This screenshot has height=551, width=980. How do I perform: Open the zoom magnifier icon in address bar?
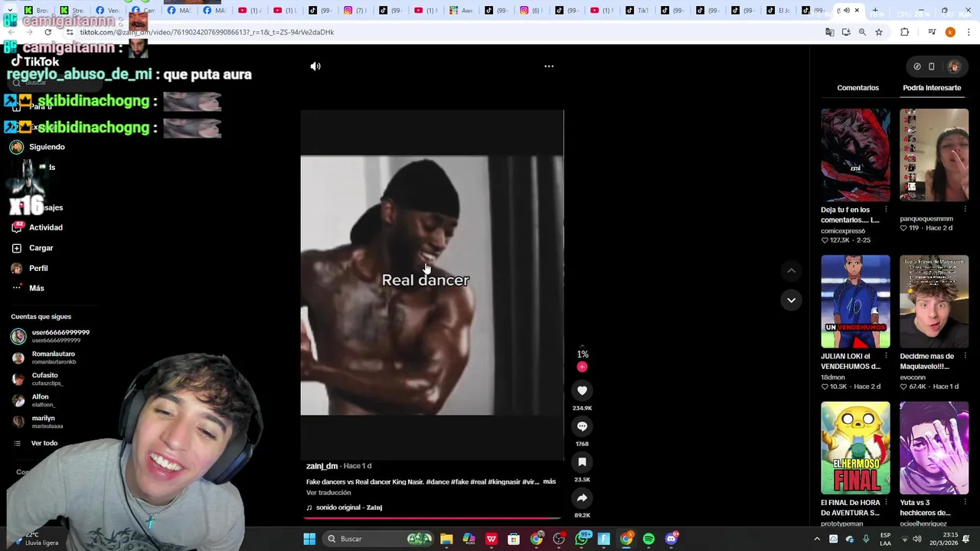862,32
